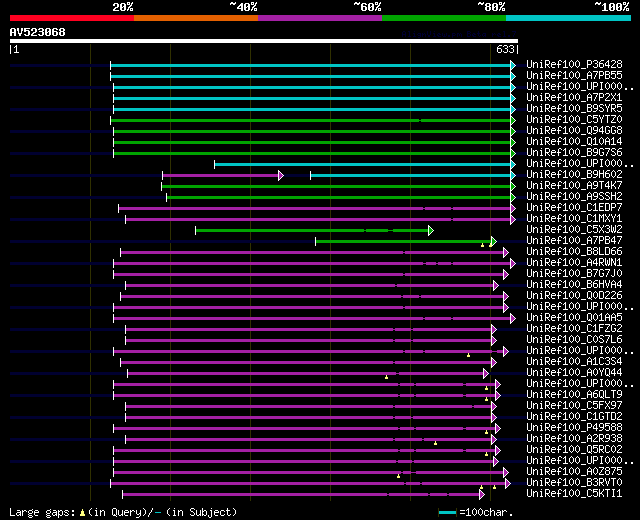640x520 pixels.
Task: Click the cyan UniRef100_A7P2X1 alignment bar
Action: click(312, 98)
